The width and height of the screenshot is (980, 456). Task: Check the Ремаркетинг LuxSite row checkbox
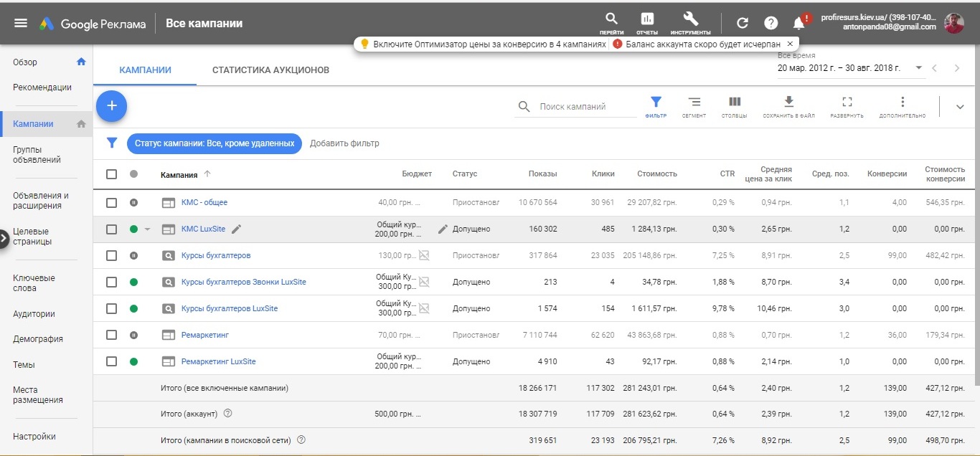point(111,362)
